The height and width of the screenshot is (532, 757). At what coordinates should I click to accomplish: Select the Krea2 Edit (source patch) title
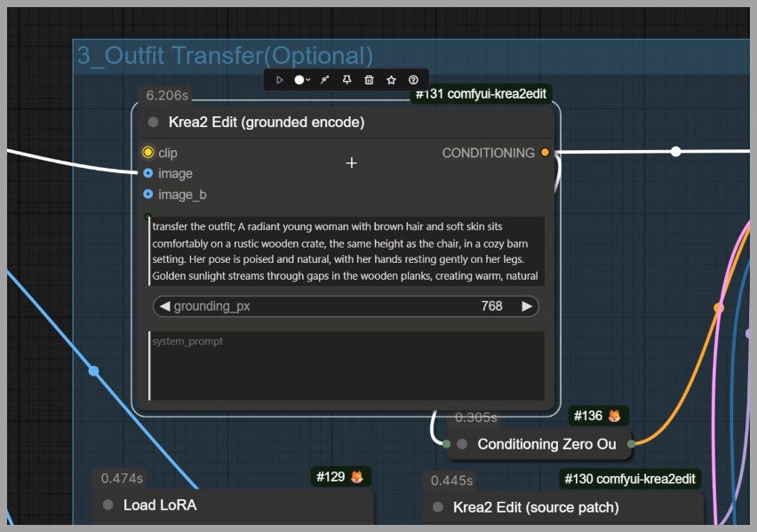pyautogui.click(x=536, y=507)
